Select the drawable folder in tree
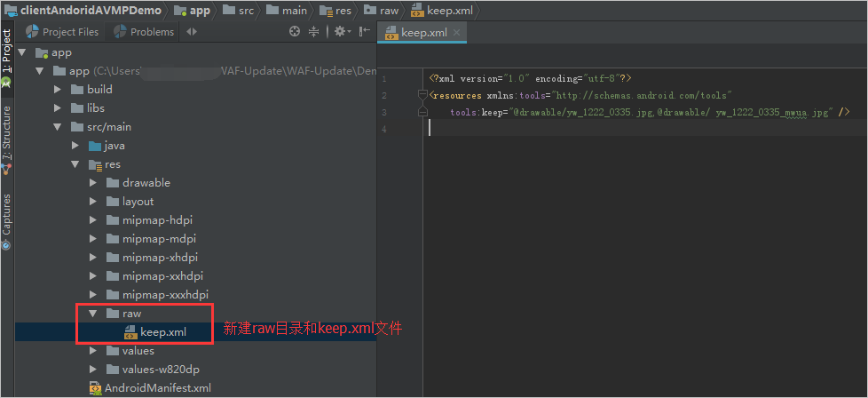 click(138, 182)
